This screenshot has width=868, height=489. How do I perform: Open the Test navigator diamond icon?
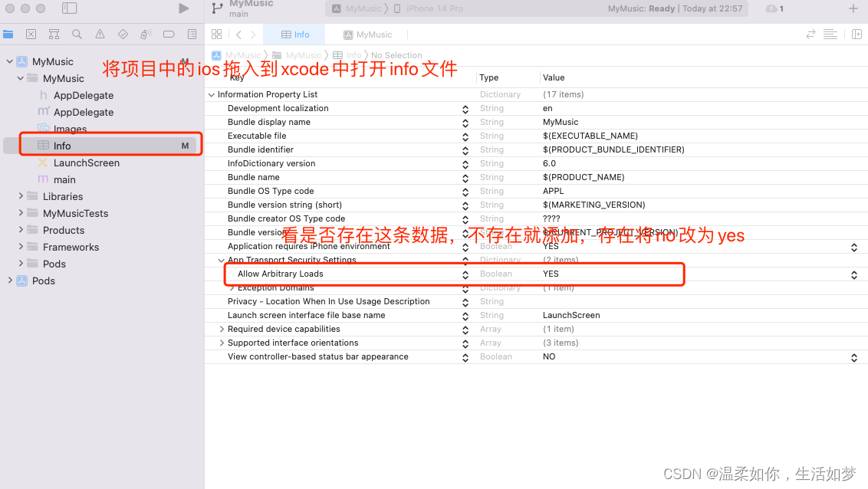123,34
